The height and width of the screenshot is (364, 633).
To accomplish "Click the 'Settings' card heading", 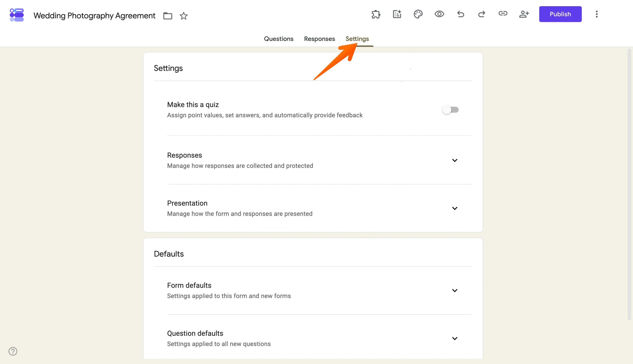I will (168, 68).
